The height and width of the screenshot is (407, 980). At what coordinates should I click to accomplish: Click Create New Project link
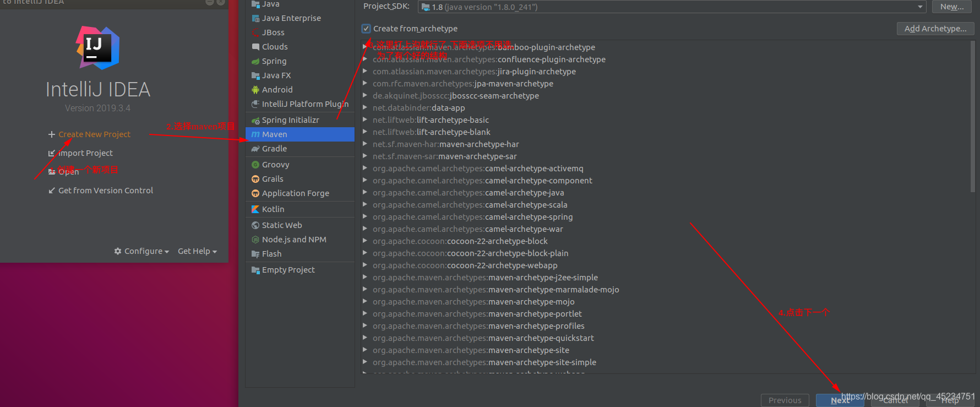(95, 134)
